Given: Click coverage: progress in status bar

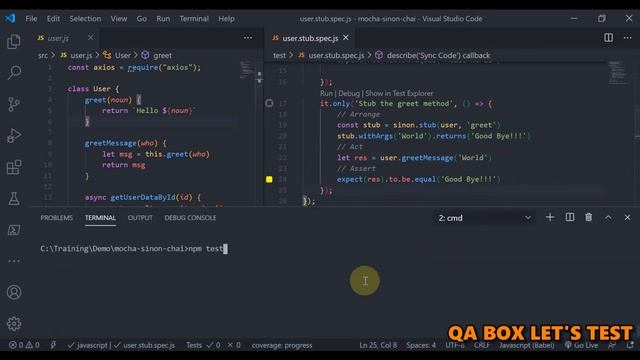Looking at the screenshot, I should 282,345.
